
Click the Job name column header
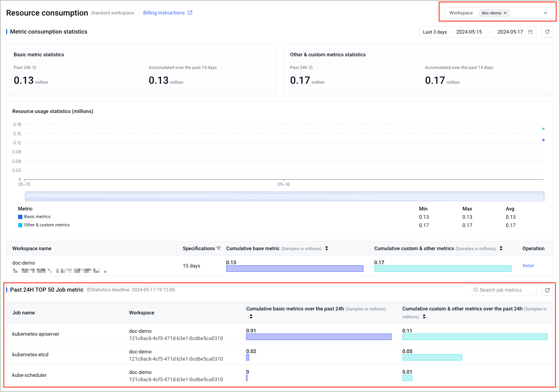tap(23, 313)
